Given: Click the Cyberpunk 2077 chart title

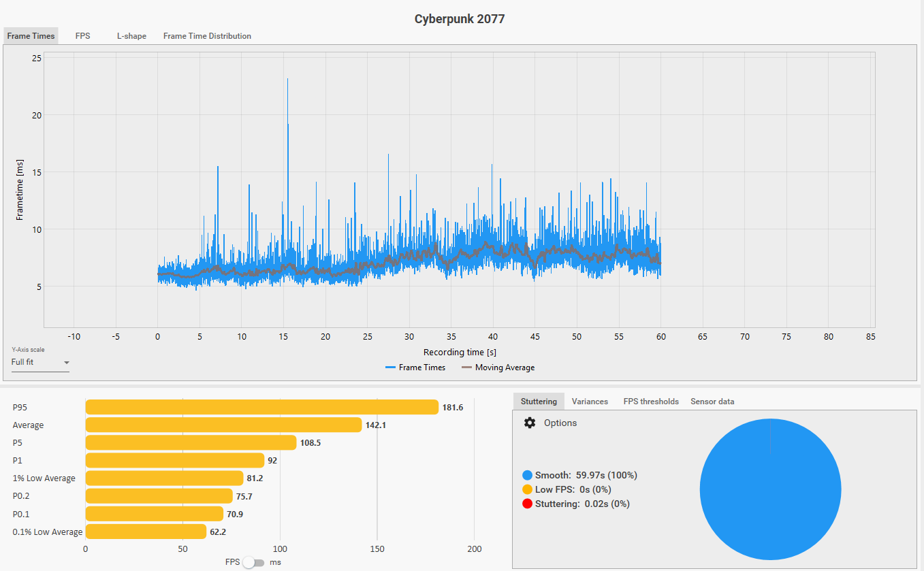Looking at the screenshot, I should (460, 19).
